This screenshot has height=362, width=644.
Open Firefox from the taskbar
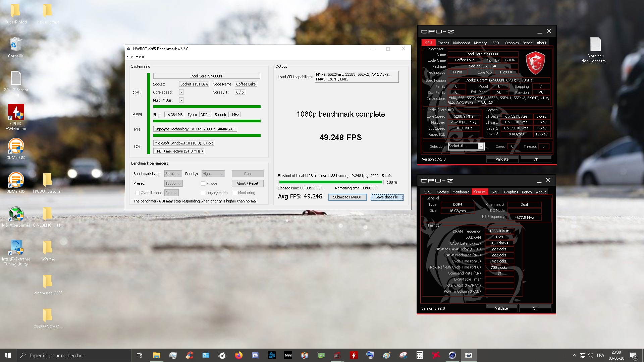pyautogui.click(x=239, y=355)
